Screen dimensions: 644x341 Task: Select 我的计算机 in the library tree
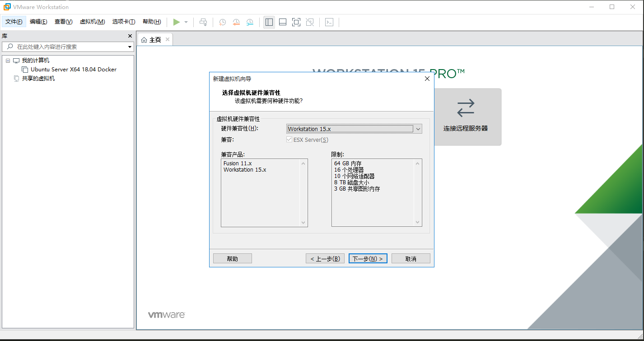36,61
